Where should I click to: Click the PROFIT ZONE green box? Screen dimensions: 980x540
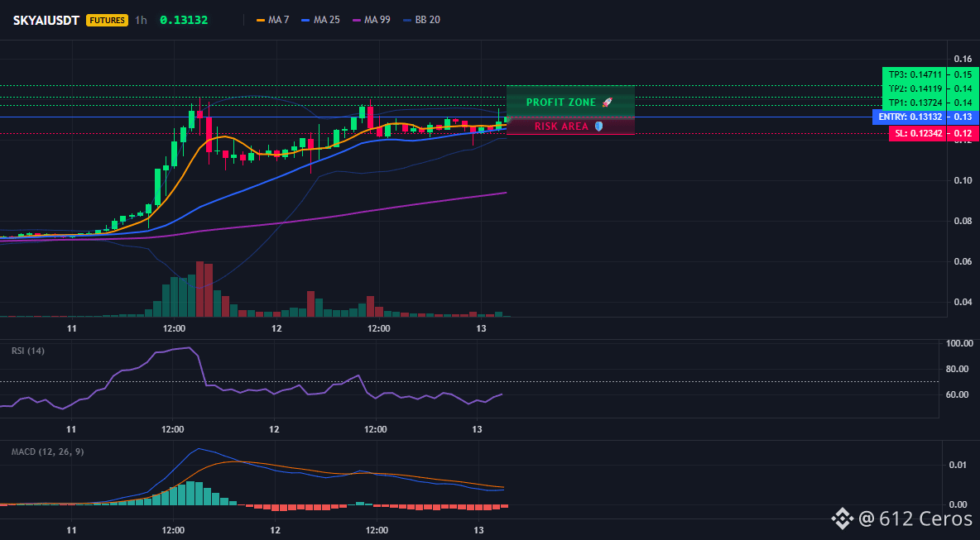pyautogui.click(x=570, y=101)
